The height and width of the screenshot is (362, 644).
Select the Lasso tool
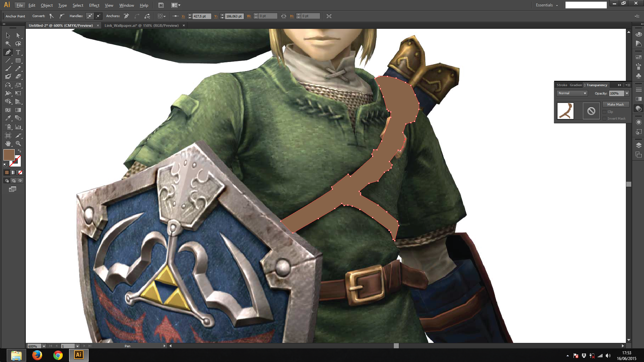click(x=18, y=44)
